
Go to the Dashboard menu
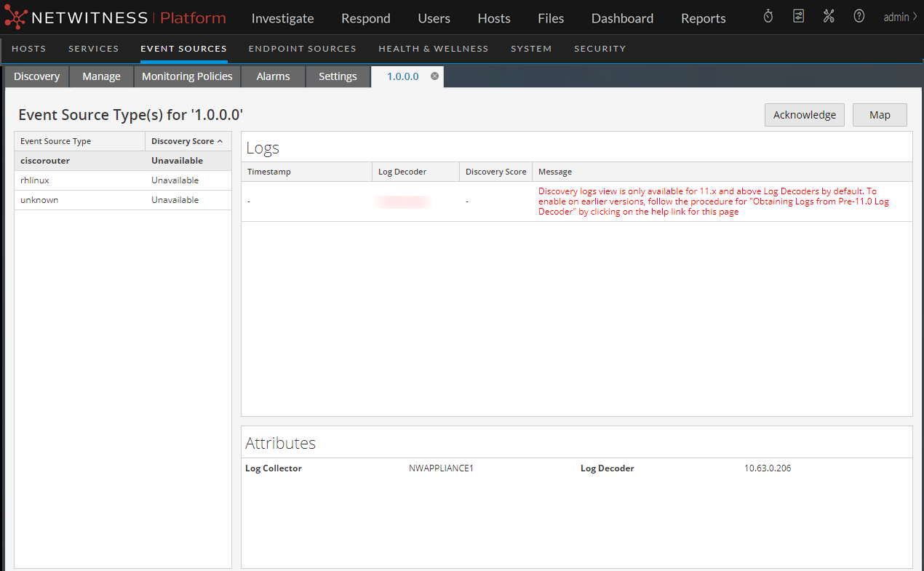(x=622, y=18)
